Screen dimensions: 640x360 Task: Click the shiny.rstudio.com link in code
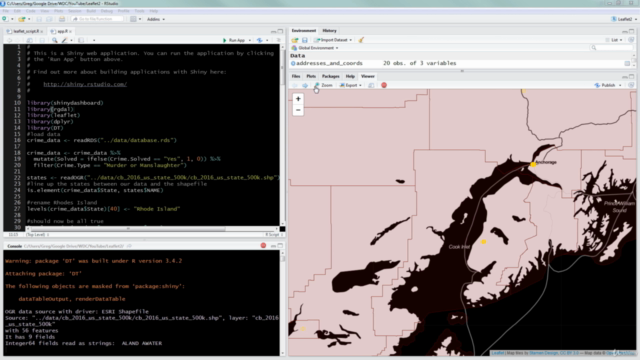point(85,84)
